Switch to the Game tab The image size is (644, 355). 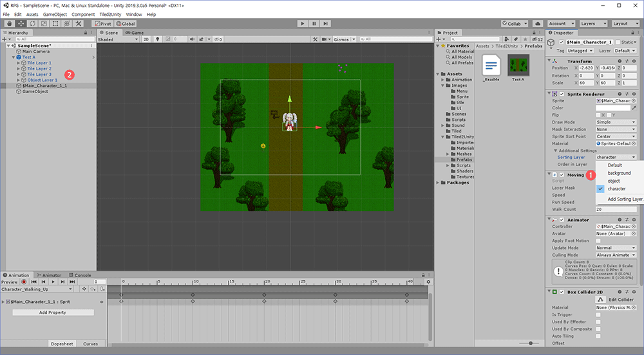click(135, 32)
